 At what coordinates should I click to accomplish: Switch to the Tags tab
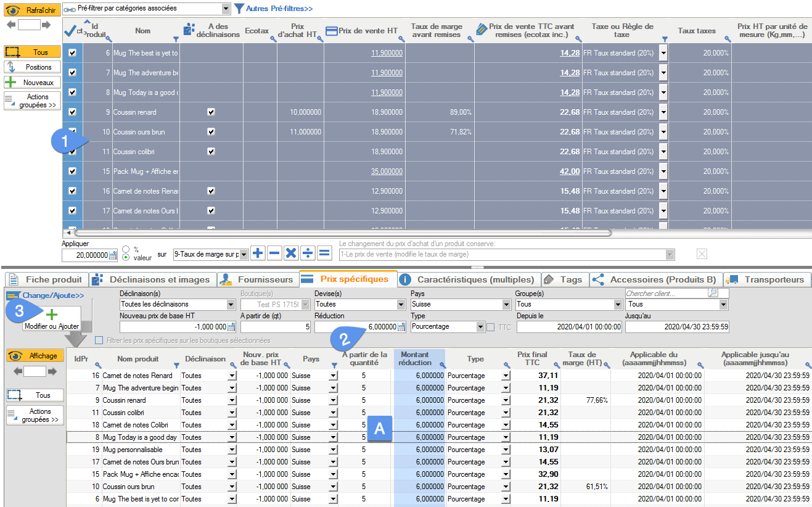tap(565, 279)
